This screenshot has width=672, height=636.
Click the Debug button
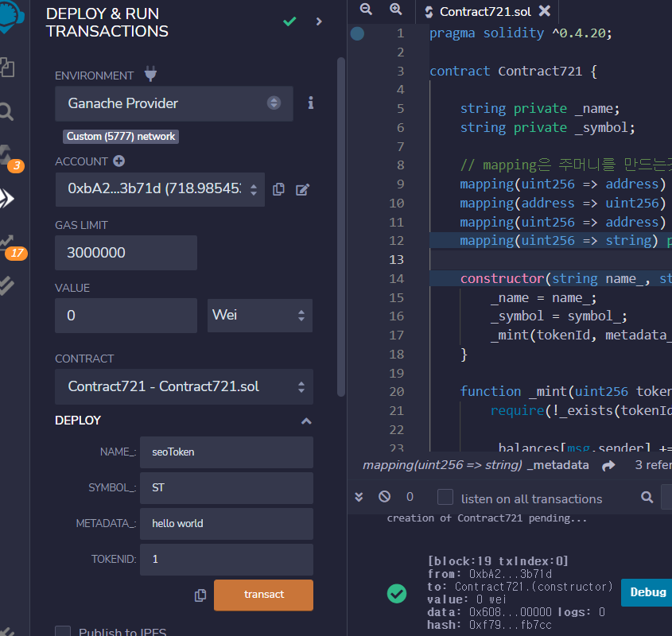(647, 592)
